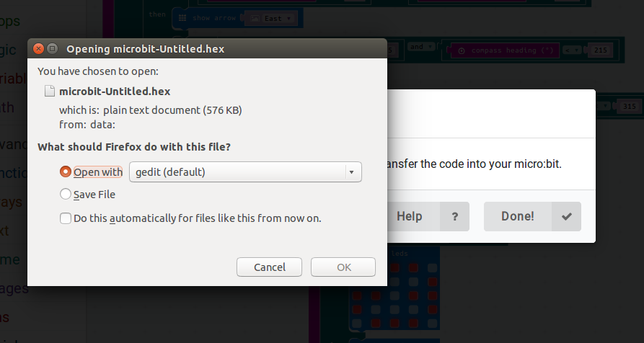This screenshot has width=644, height=343.
Task: Select the 'Save File' radio option
Action: point(66,194)
